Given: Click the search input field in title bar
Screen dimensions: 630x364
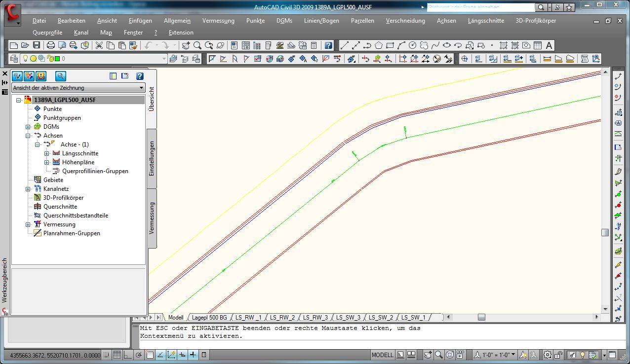Looking at the screenshot, I should (480, 7).
